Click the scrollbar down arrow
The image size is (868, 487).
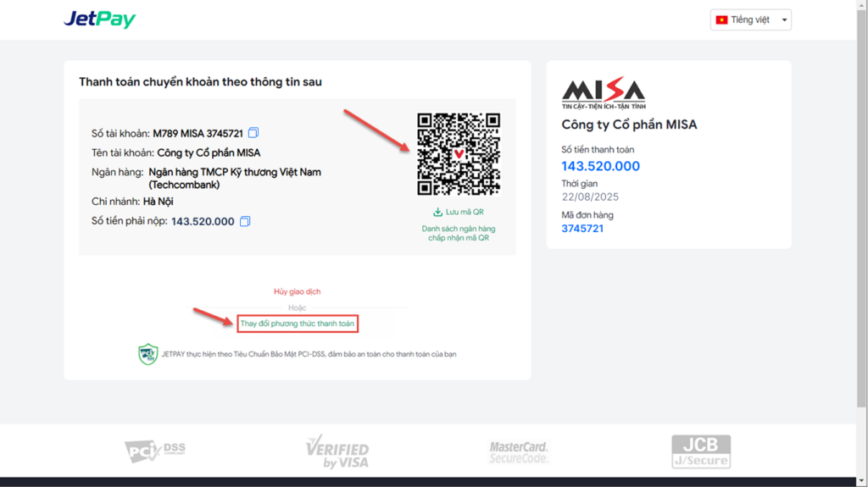coord(862,481)
